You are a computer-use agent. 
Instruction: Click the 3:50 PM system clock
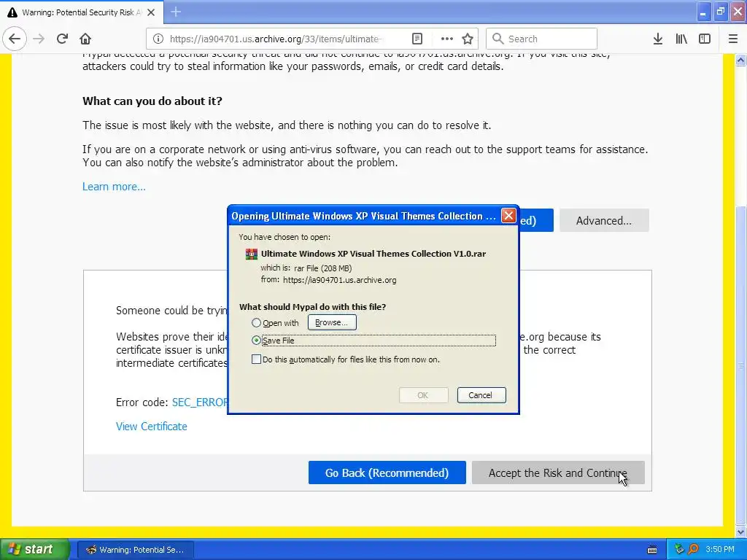click(x=720, y=550)
